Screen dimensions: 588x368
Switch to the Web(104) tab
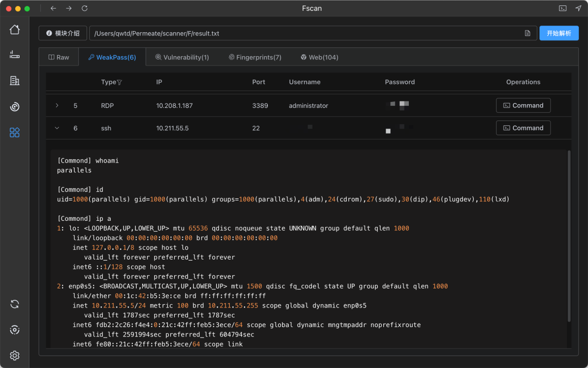320,57
